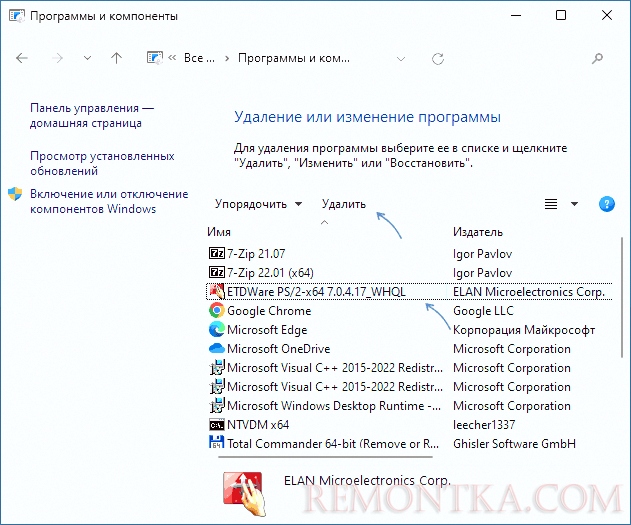
Task: Select Microsoft Windows Desktop Runtime entry name
Action: pos(334,406)
